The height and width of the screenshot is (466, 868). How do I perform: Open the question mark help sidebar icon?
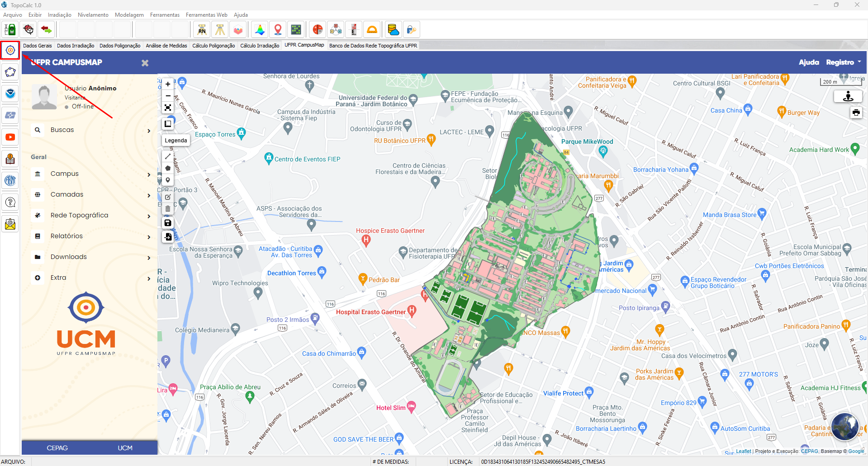click(10, 202)
